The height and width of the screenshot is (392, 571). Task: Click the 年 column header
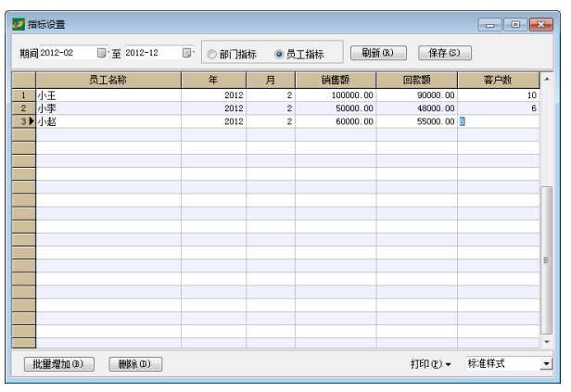click(x=213, y=80)
